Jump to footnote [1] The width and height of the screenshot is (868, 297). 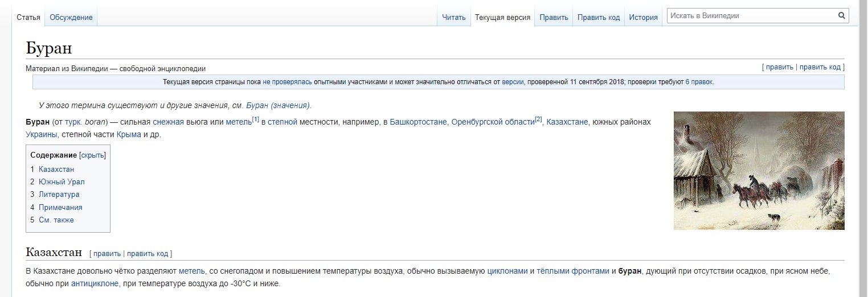coord(255,119)
